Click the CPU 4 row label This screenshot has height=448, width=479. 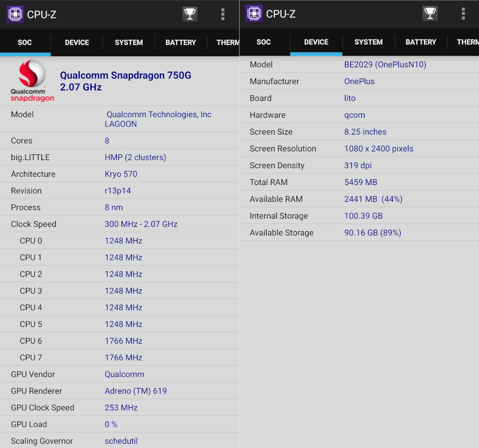pos(31,308)
